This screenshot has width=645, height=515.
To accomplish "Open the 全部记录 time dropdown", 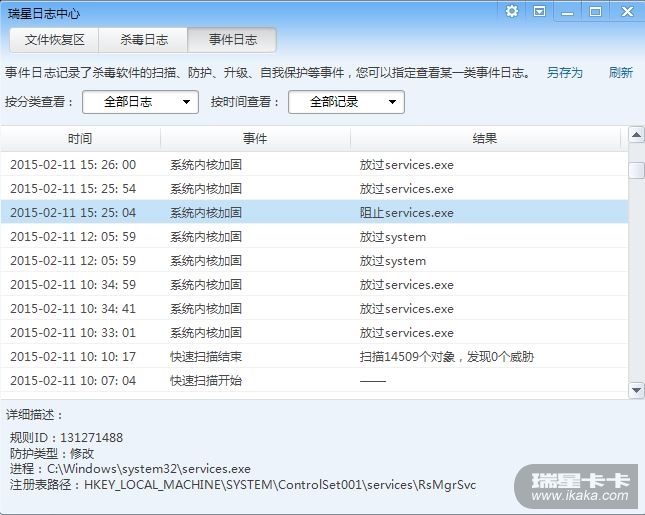I will click(x=346, y=102).
